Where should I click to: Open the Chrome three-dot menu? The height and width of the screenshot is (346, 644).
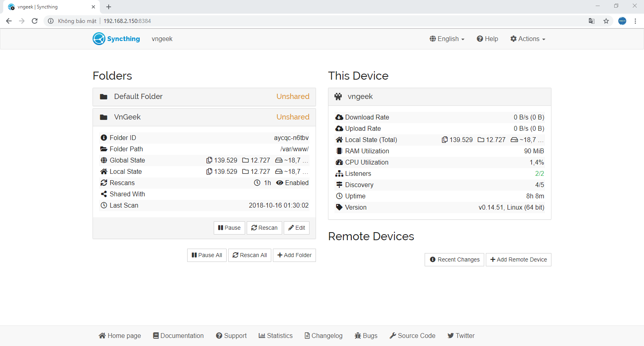click(635, 21)
